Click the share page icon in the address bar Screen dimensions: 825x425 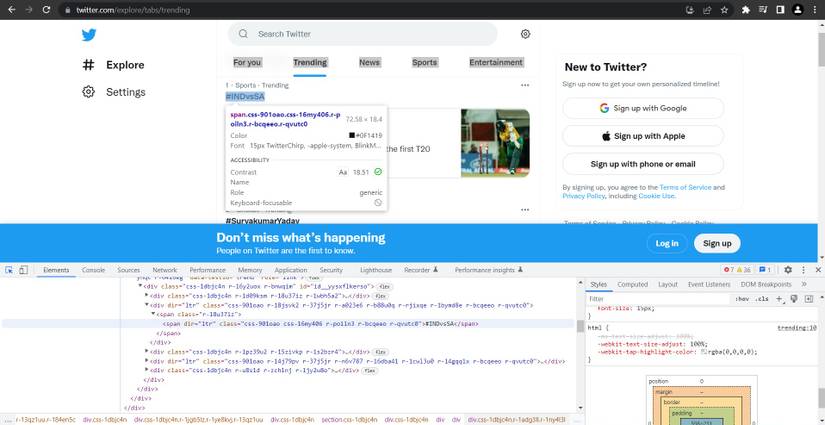pos(707,9)
